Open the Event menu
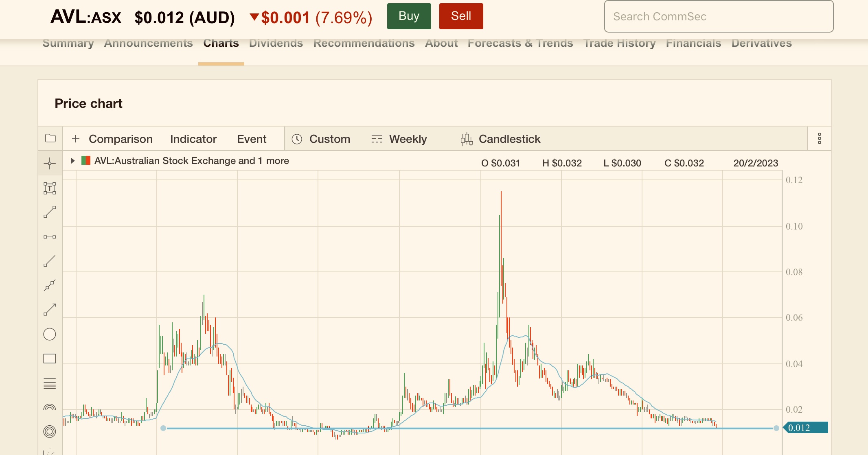868x455 pixels. pos(252,139)
